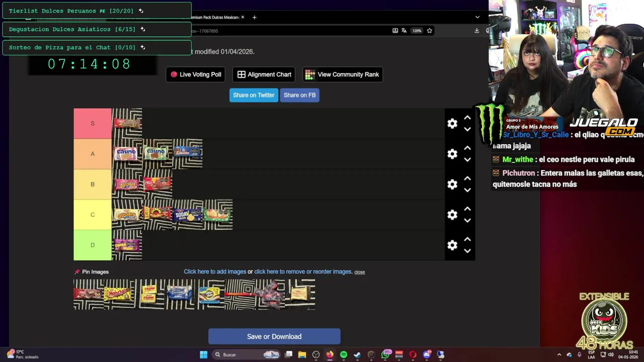Select the red cookie pack in B tier
Screen dimensions: 644x362
(157, 184)
